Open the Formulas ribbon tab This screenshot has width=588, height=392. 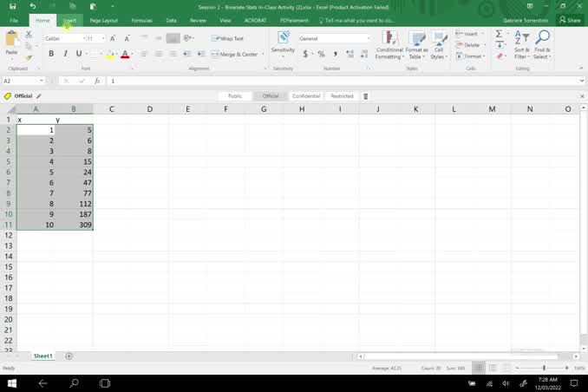(x=143, y=20)
